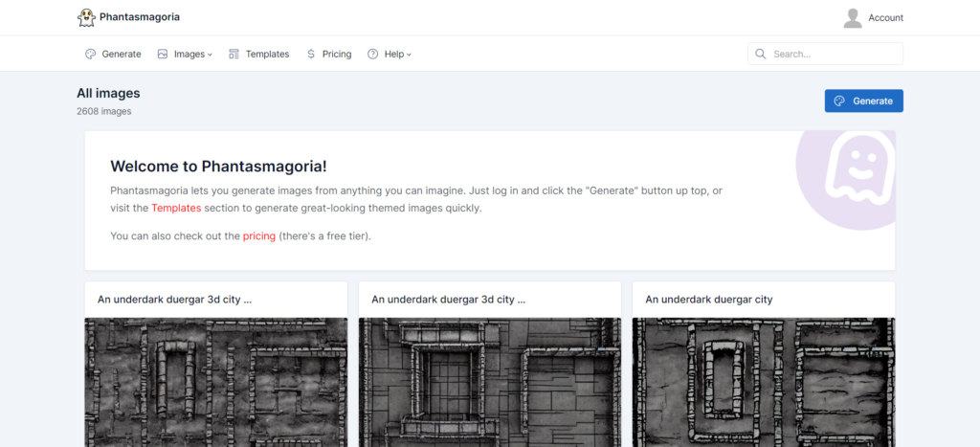Click the palette icon beside Generate in navbar
This screenshot has width=980, height=447.
click(x=90, y=55)
